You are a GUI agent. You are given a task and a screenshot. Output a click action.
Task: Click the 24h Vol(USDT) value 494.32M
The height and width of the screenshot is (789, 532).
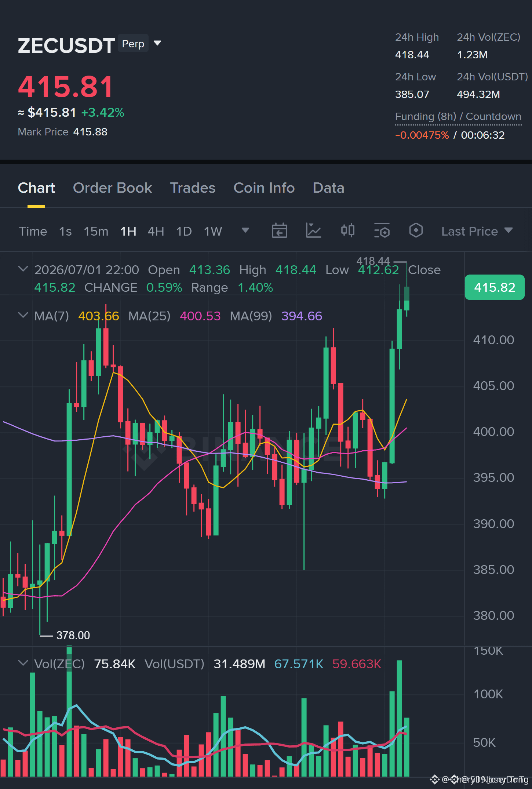pyautogui.click(x=478, y=94)
